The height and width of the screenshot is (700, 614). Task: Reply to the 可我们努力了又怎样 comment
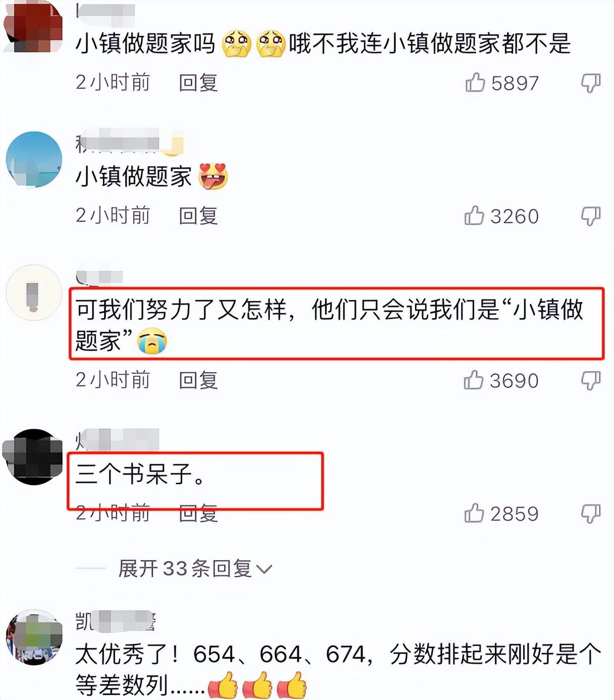click(198, 380)
